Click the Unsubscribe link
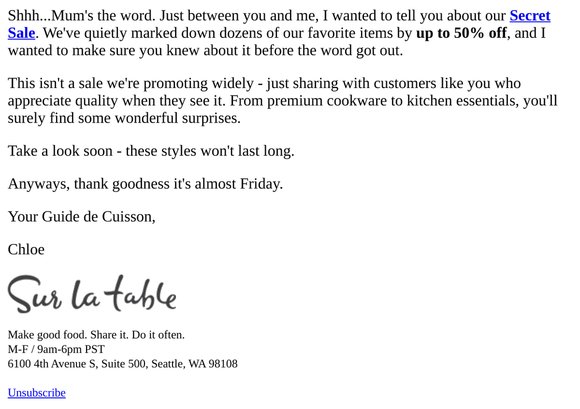Viewport: 580px width, 409px height. pyautogui.click(x=37, y=393)
